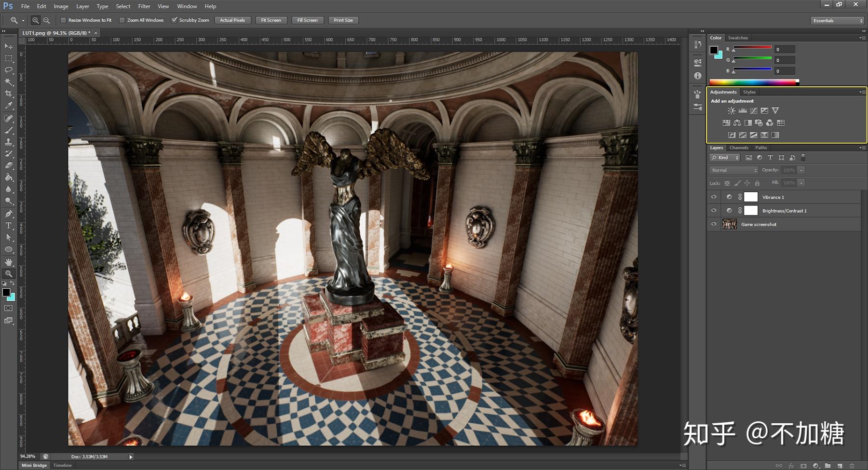
Task: Open the Essentials workspace selector
Action: (838, 20)
